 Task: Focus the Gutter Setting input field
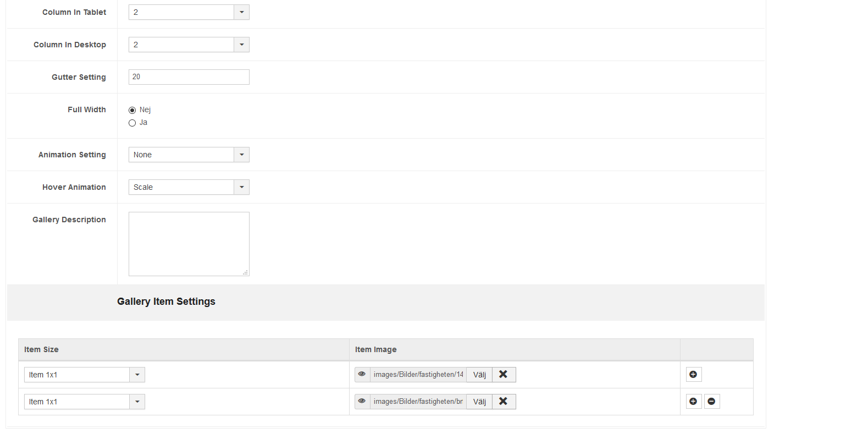[189, 77]
